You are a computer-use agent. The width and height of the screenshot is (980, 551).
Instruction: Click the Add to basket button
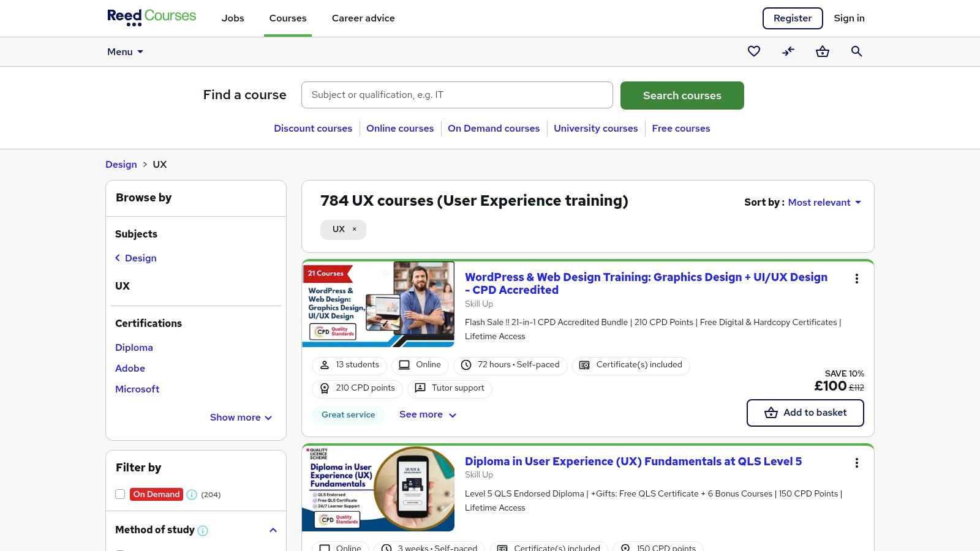click(x=805, y=413)
